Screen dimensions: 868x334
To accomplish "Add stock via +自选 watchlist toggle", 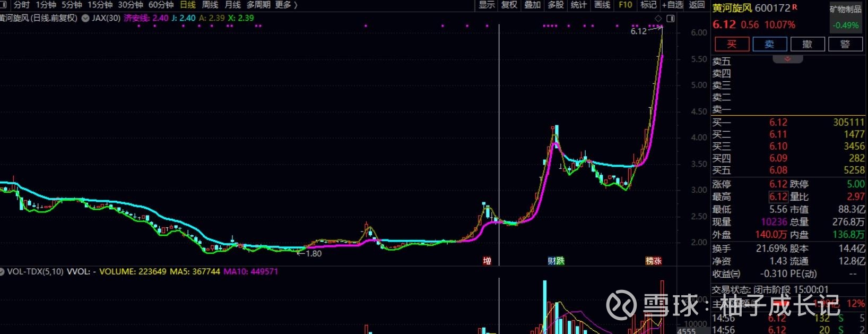I will [x=672, y=5].
